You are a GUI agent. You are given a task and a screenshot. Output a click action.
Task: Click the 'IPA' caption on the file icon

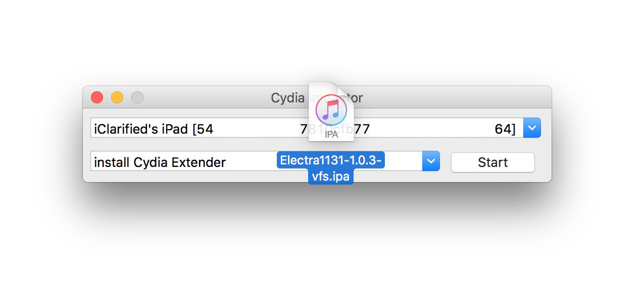point(331,135)
